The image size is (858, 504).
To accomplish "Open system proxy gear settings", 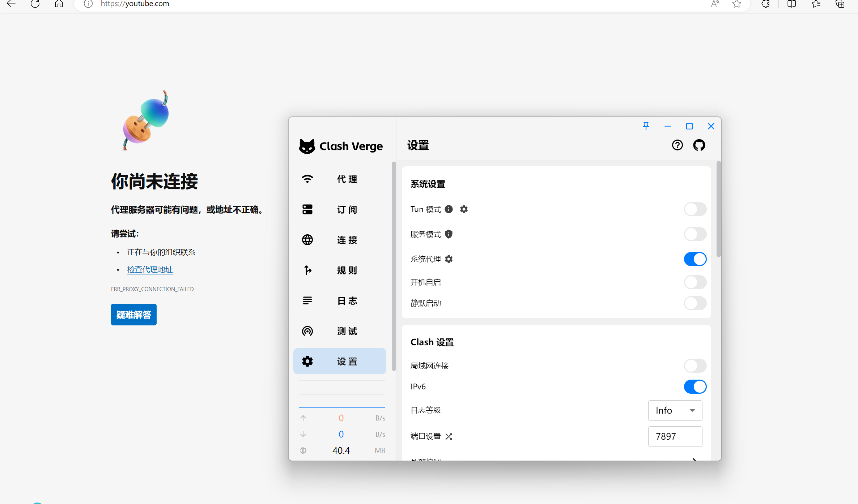I will (449, 259).
